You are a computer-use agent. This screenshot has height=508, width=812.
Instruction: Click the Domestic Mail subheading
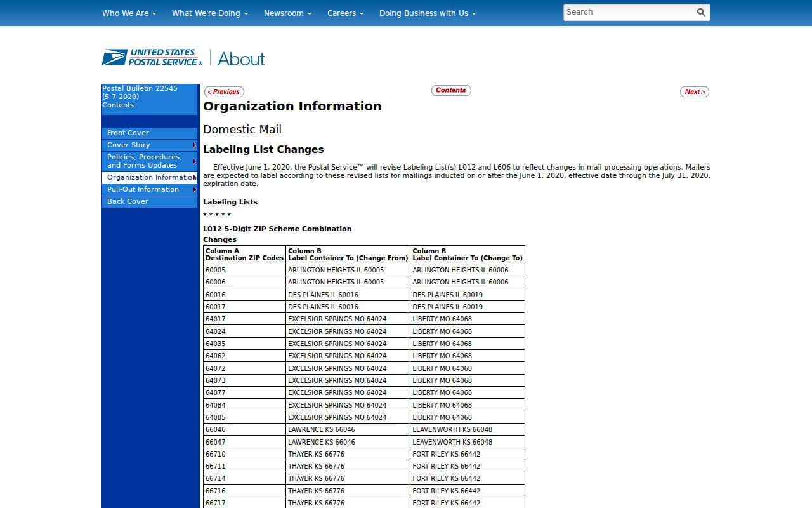242,130
